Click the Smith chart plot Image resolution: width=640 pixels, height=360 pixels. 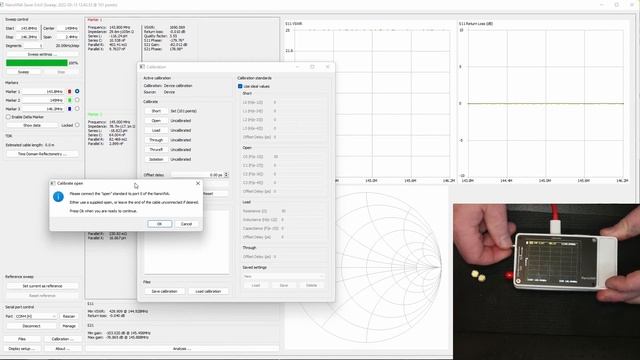[x=367, y=267]
